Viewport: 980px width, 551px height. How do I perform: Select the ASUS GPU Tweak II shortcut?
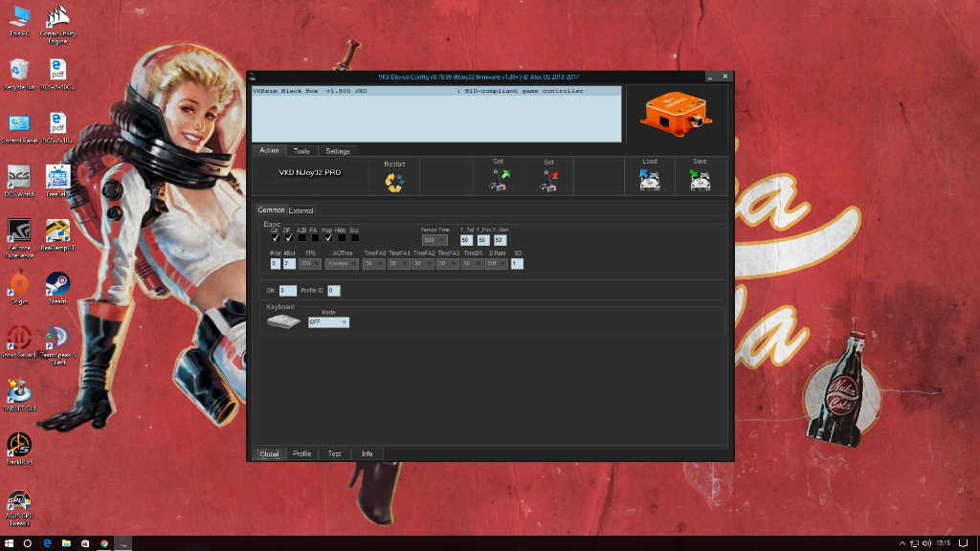pyautogui.click(x=19, y=508)
